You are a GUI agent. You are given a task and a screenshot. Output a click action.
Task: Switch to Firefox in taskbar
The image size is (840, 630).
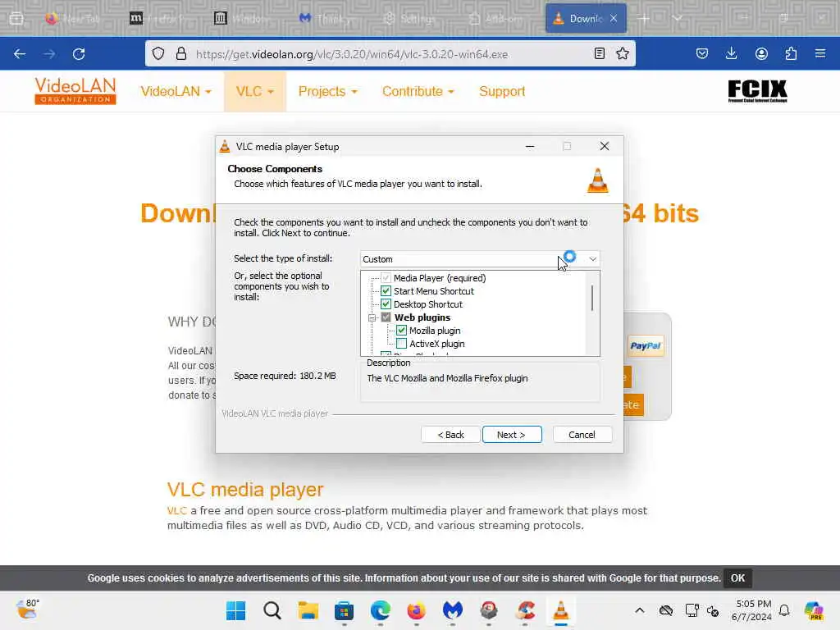click(x=416, y=610)
